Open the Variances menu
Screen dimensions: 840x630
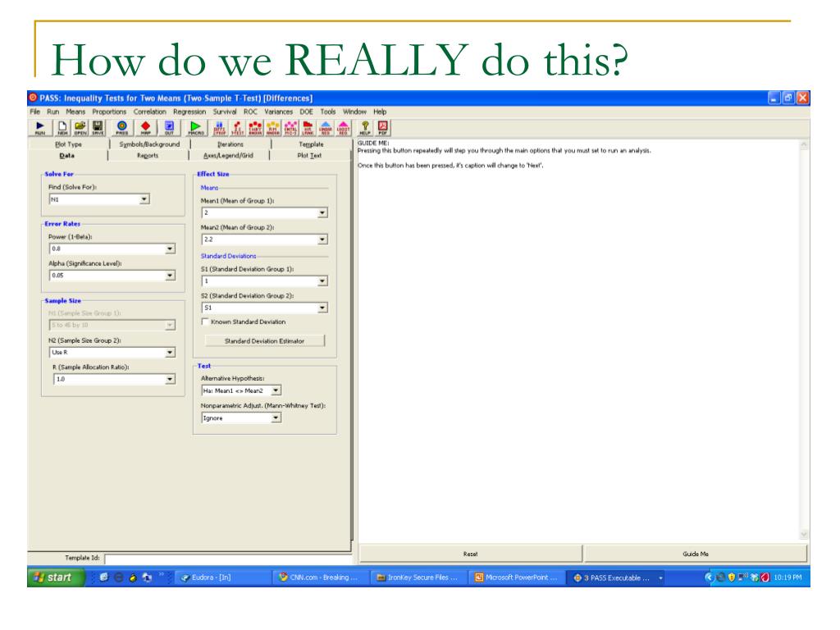279,112
